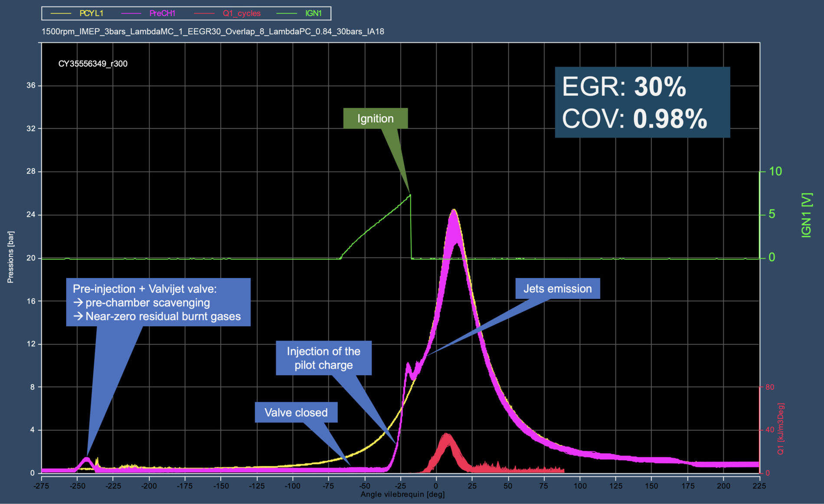Select the IGN1 legend entry
This screenshot has height=504, width=824.
313,13
